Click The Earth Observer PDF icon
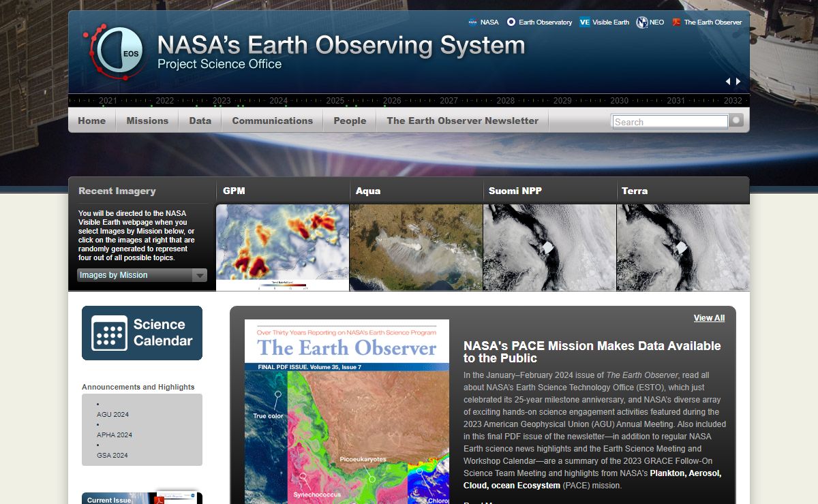Viewport: 818px width, 504px height. click(676, 22)
